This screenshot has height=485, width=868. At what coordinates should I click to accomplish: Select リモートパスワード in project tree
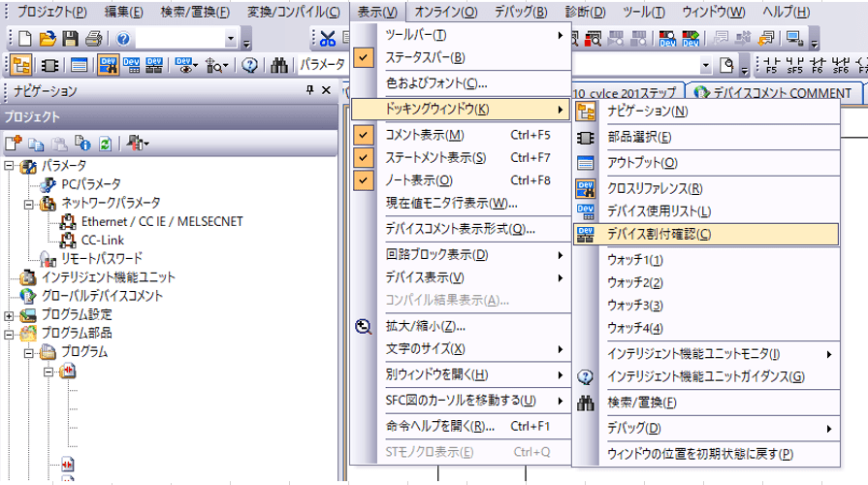(102, 259)
